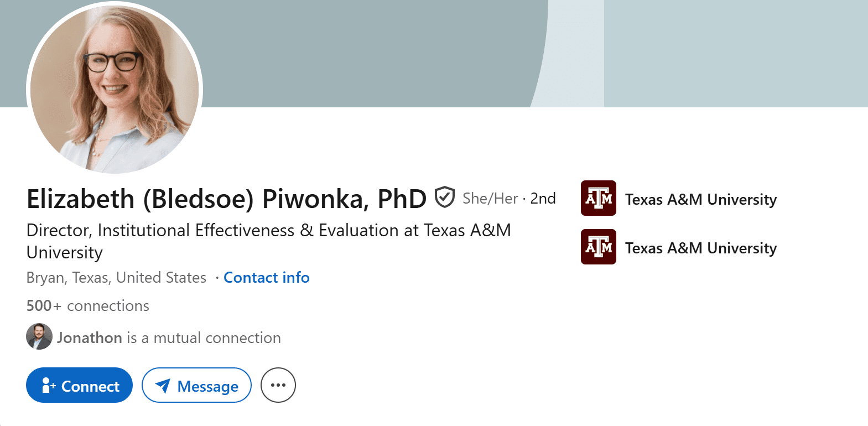
Task: Click the paper plane icon on Message
Action: click(x=163, y=386)
